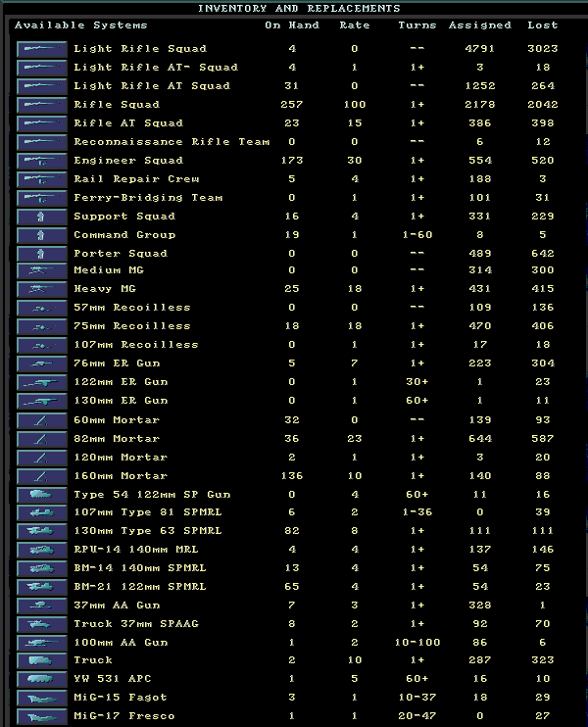The width and height of the screenshot is (588, 727).
Task: Select the Turns value 10-37
Action: click(417, 698)
